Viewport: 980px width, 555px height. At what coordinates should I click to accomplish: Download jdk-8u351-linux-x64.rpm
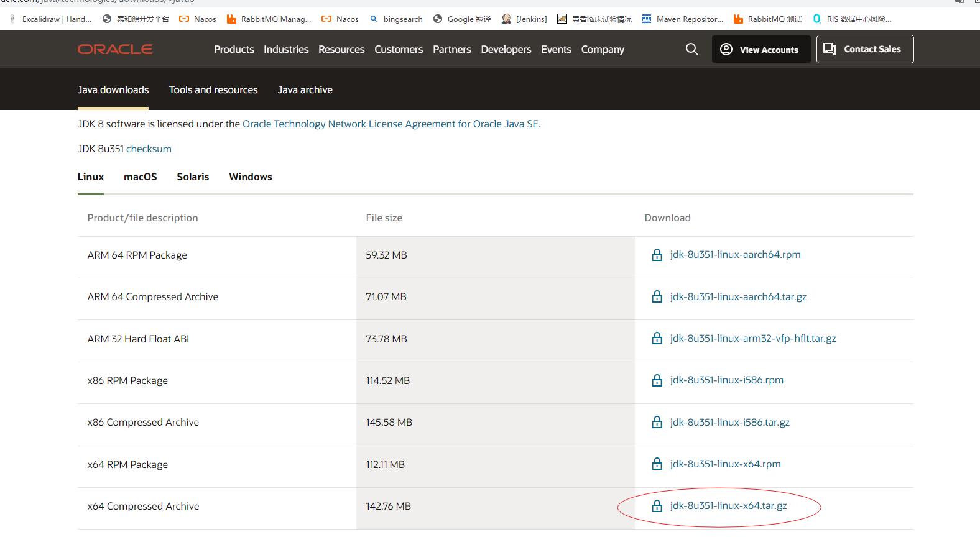[726, 464]
